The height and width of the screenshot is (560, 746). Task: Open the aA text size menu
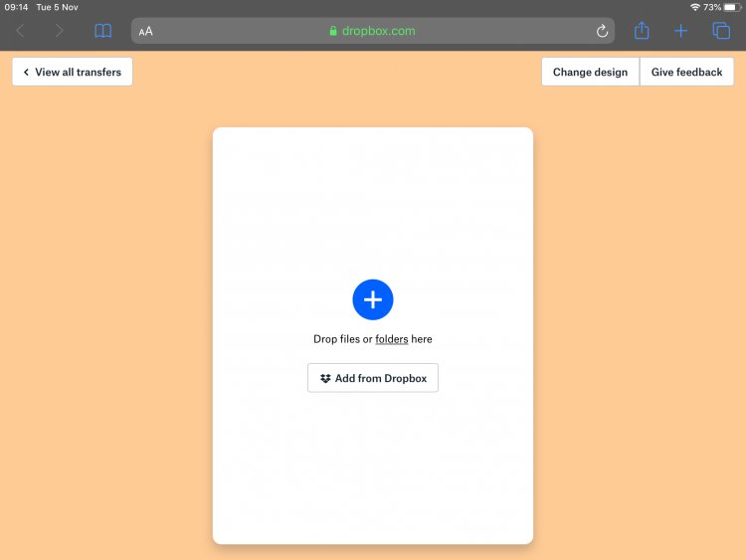coord(146,31)
